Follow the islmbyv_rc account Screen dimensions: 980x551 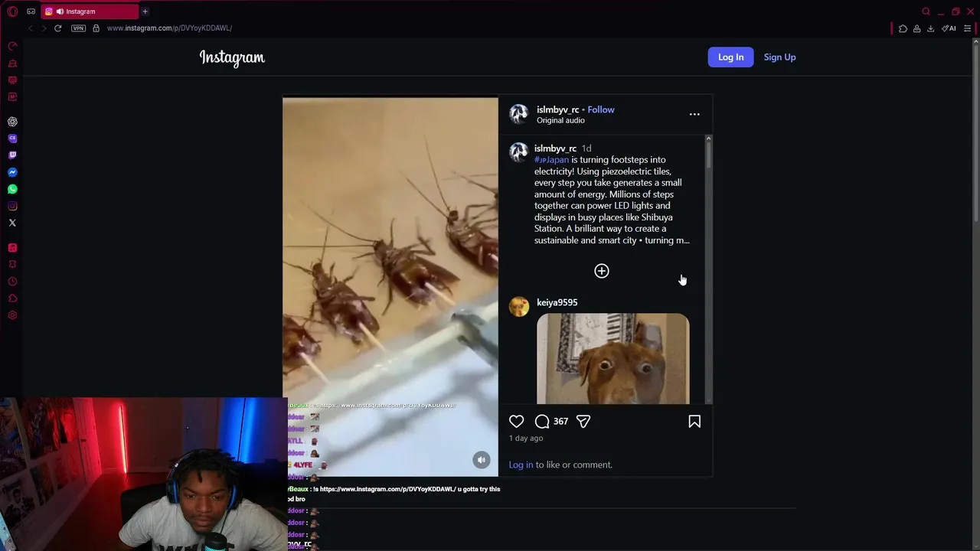601,109
